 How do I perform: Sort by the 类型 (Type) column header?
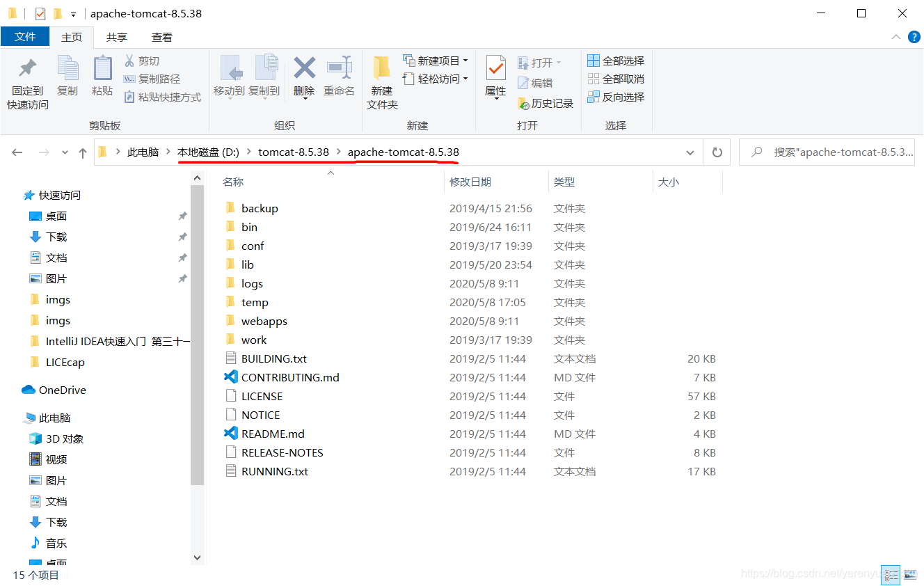564,182
